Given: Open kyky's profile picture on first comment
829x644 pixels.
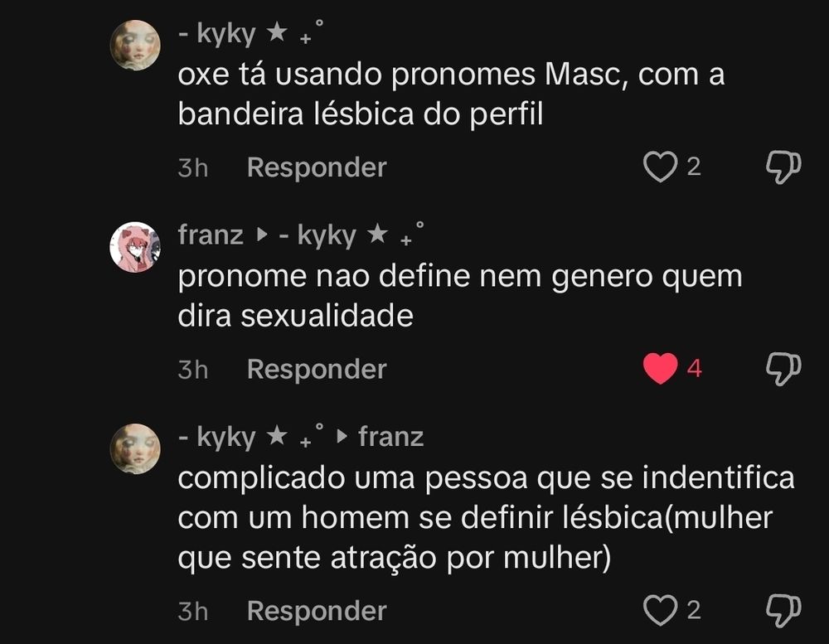Looking at the screenshot, I should 135,46.
